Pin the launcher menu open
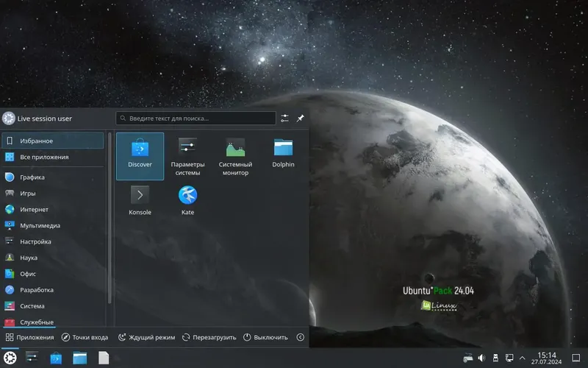The image size is (588, 368). pos(301,118)
